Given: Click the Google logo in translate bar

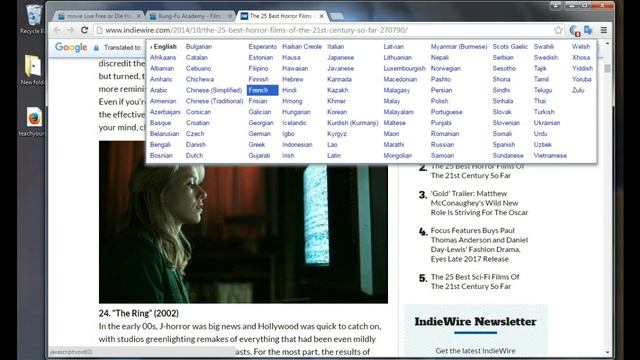Looking at the screenshot, I should 71,47.
